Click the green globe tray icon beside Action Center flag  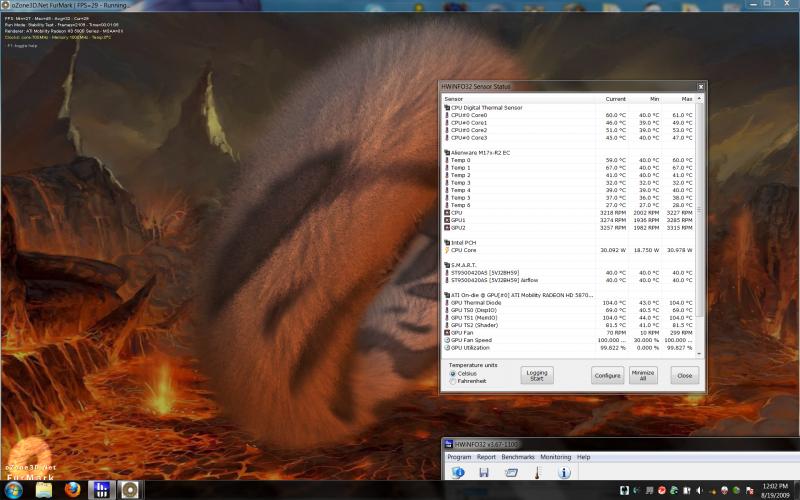[737, 490]
